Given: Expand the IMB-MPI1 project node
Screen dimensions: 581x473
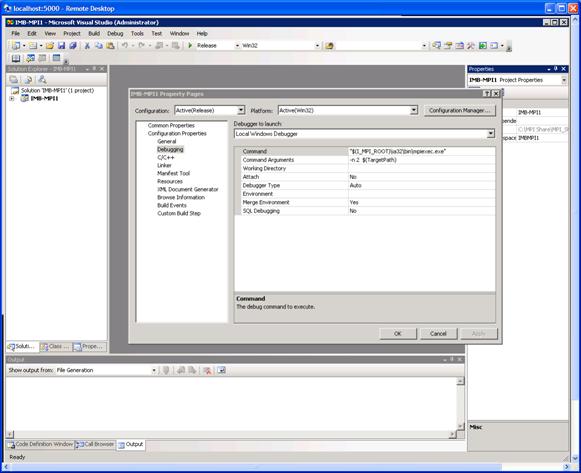Looking at the screenshot, I should [x=12, y=99].
